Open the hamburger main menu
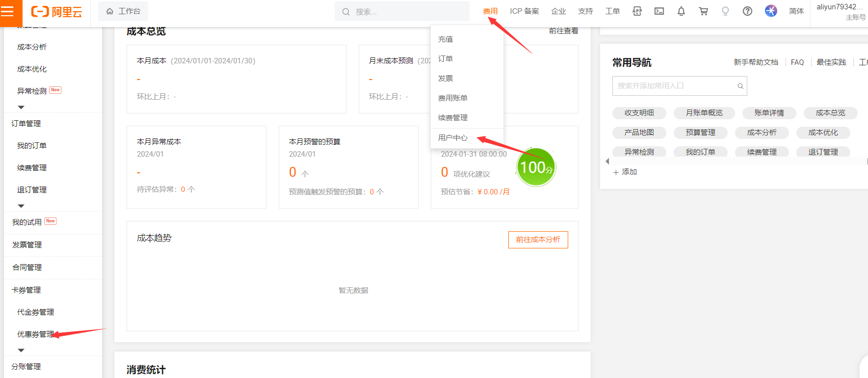This screenshot has height=378, width=868. (x=7, y=11)
